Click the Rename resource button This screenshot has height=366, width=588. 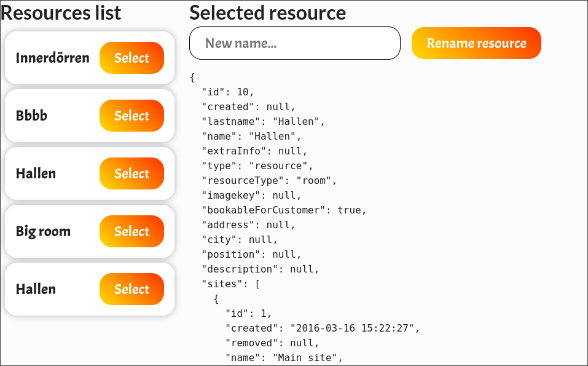click(x=476, y=43)
